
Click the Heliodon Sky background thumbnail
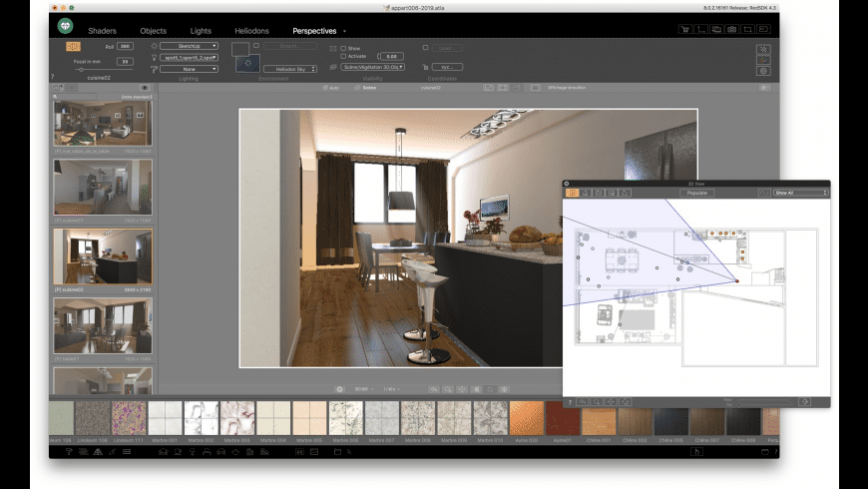tap(247, 63)
